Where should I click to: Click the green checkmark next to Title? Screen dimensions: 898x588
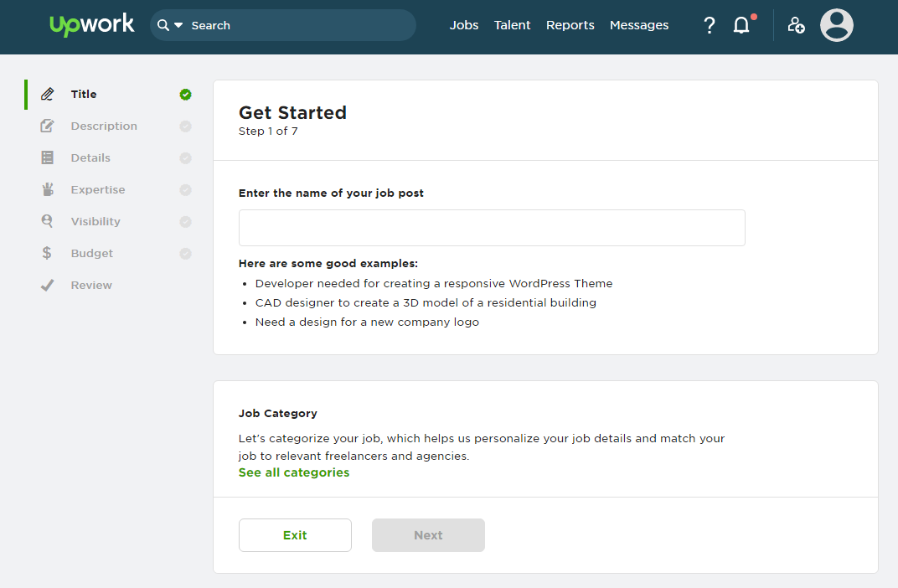(185, 95)
